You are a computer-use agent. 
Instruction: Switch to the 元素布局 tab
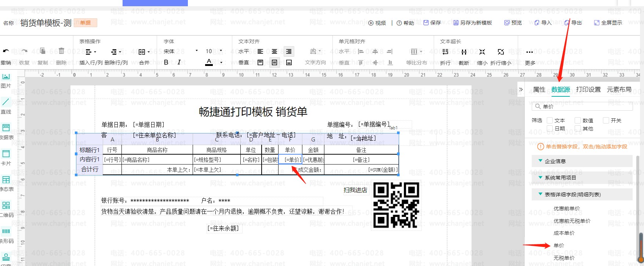click(x=619, y=89)
